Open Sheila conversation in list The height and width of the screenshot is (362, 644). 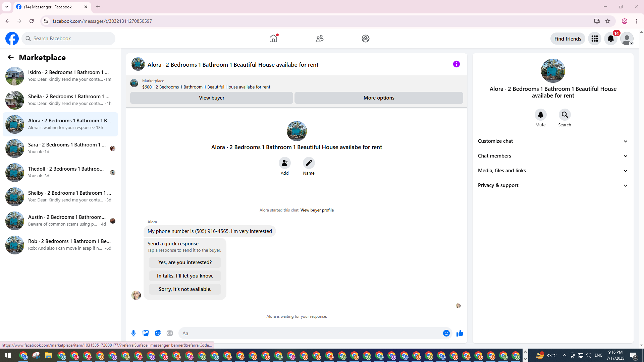pos(60,100)
